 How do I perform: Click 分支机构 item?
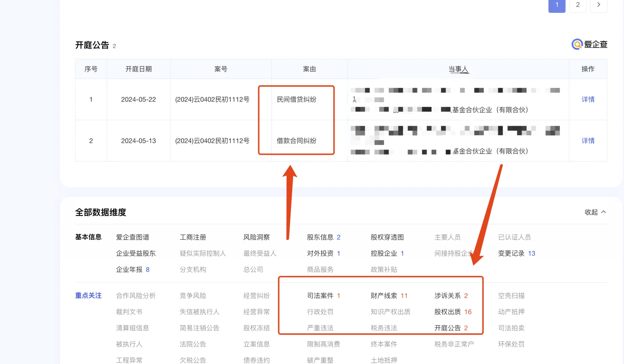click(193, 270)
